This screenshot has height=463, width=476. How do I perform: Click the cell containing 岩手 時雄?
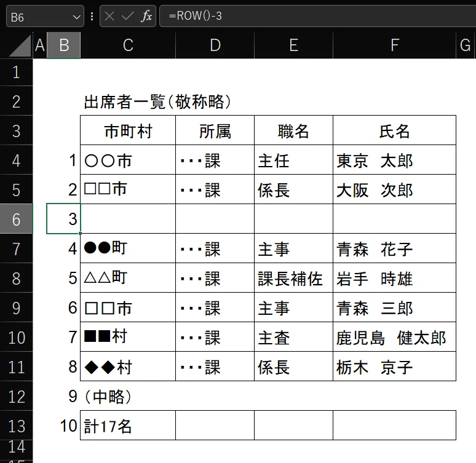[x=395, y=278]
